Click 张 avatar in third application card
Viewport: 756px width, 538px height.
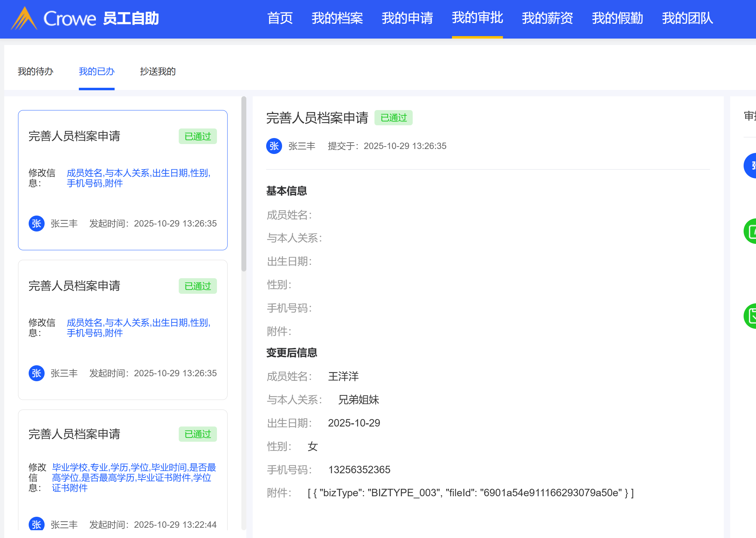(x=36, y=524)
